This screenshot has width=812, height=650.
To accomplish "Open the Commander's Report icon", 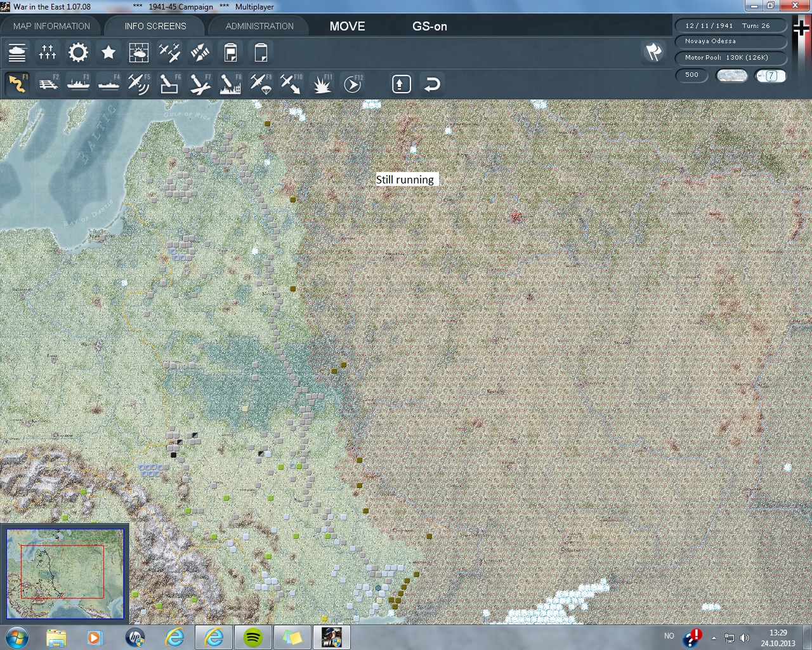I will [230, 53].
